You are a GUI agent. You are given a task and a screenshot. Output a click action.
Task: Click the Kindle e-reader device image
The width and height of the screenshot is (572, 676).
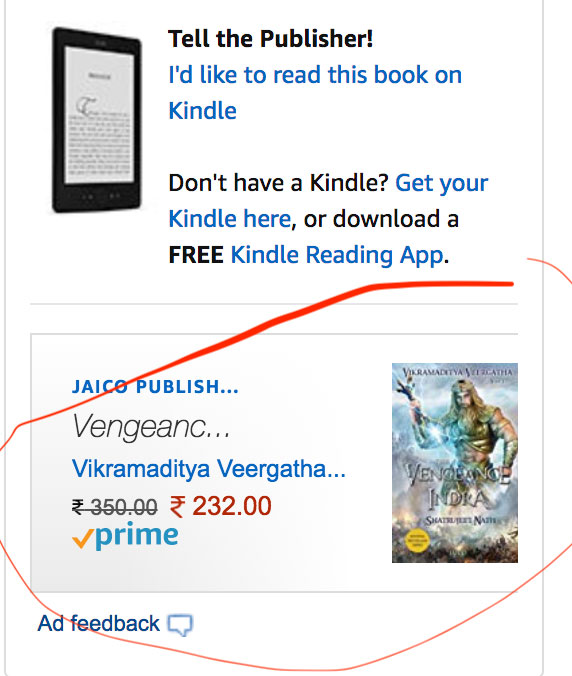click(97, 120)
